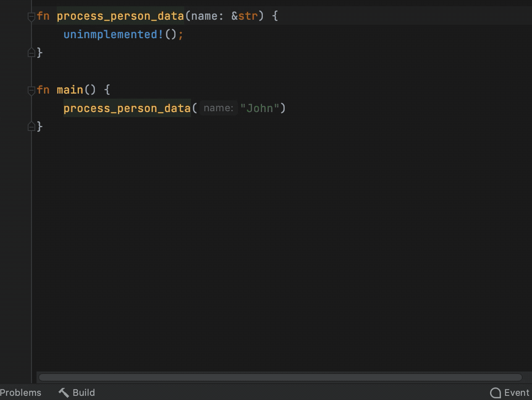Click the "John" string literal

[x=259, y=108]
